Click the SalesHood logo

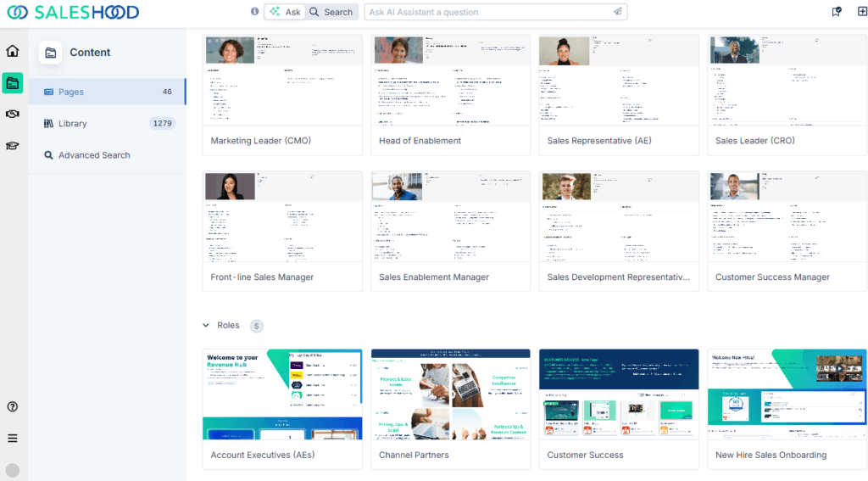point(73,12)
